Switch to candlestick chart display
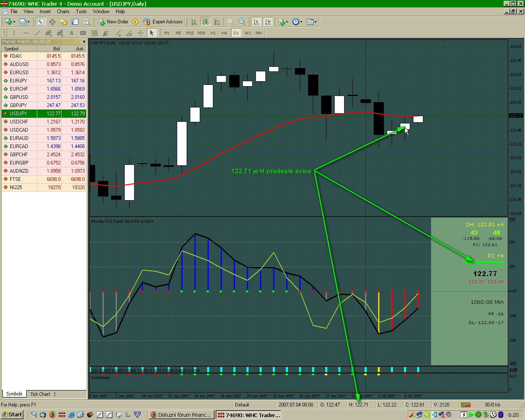Viewport: 525px width, 420px height. (x=205, y=22)
